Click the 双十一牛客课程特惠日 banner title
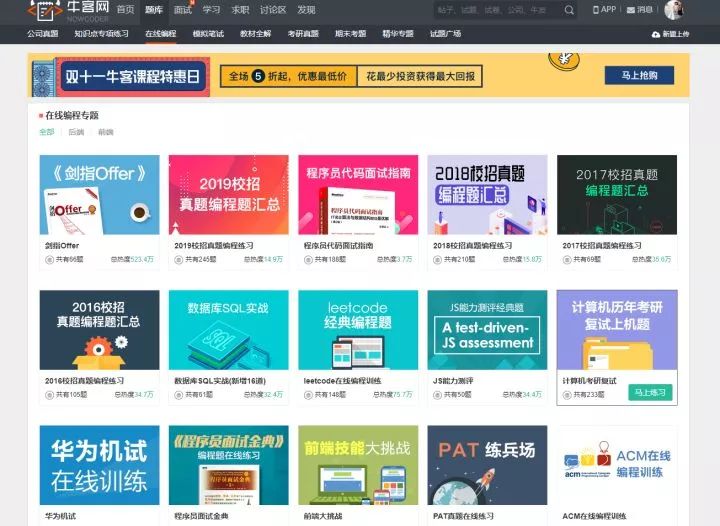The height and width of the screenshot is (526, 720). point(132,77)
